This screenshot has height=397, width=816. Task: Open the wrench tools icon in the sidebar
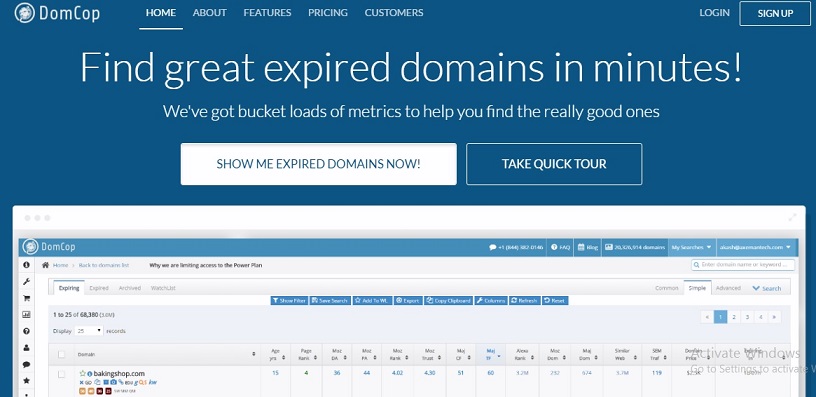tap(27, 281)
